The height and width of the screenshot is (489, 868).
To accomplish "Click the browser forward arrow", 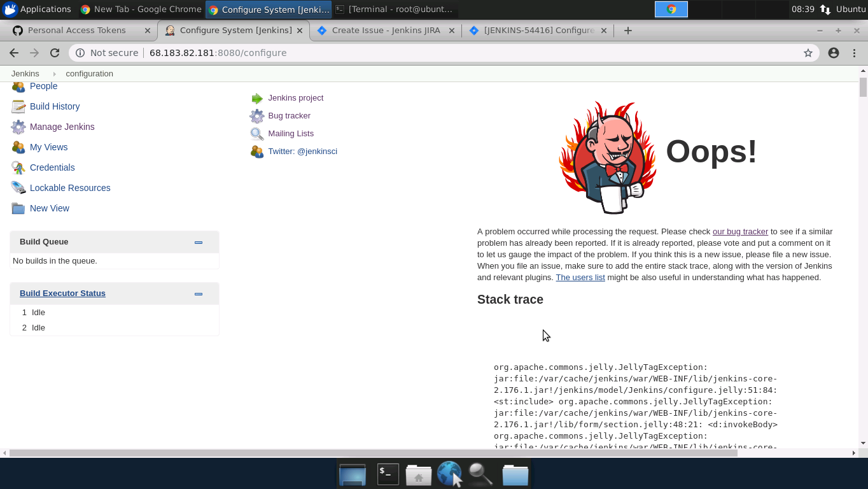I will (x=34, y=53).
